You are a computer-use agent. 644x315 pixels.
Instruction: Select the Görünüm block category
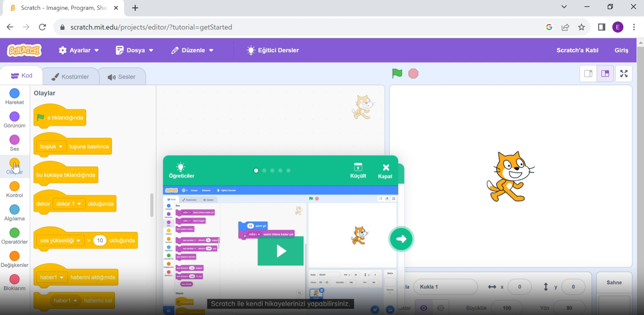(15, 120)
